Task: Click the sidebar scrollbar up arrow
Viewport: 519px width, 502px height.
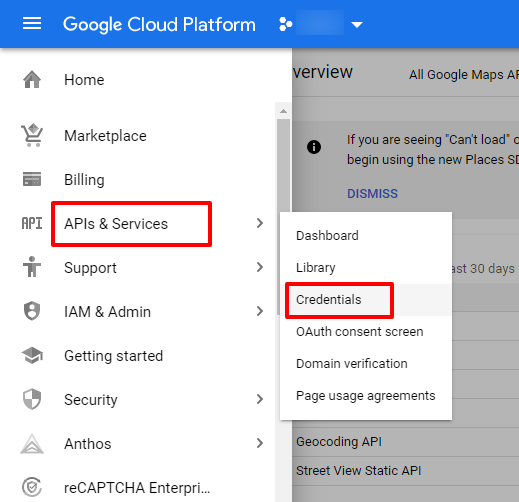Action: pyautogui.click(x=283, y=111)
